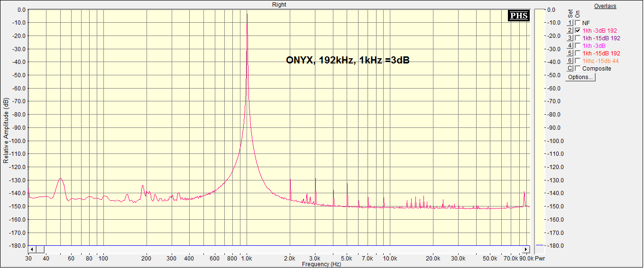Click the horizontal scrollbar thumb near 30 Hz

pyautogui.click(x=40, y=249)
